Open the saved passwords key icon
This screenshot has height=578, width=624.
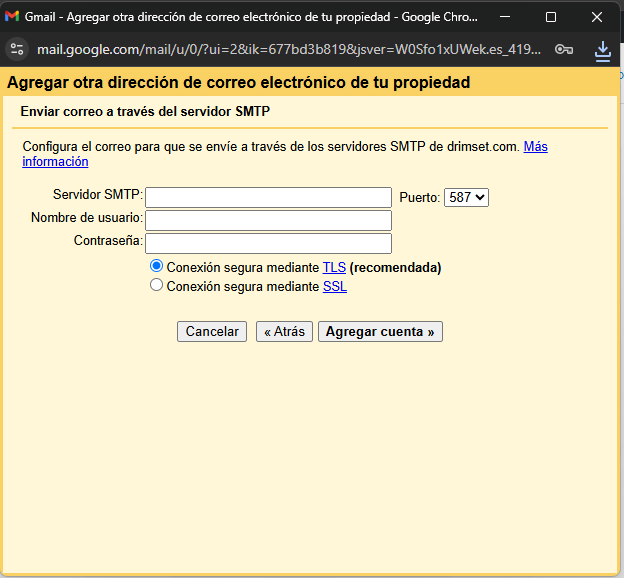[564, 49]
